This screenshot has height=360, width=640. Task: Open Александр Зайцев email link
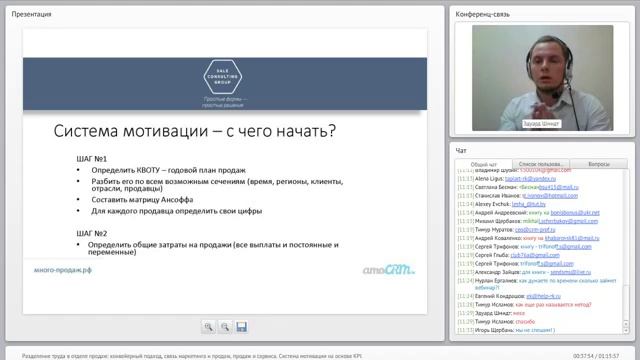[x=570, y=272]
